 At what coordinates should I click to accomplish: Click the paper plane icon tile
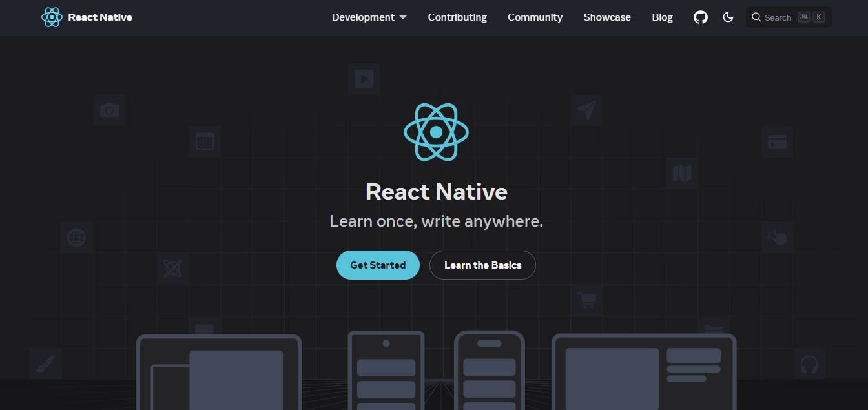click(586, 110)
